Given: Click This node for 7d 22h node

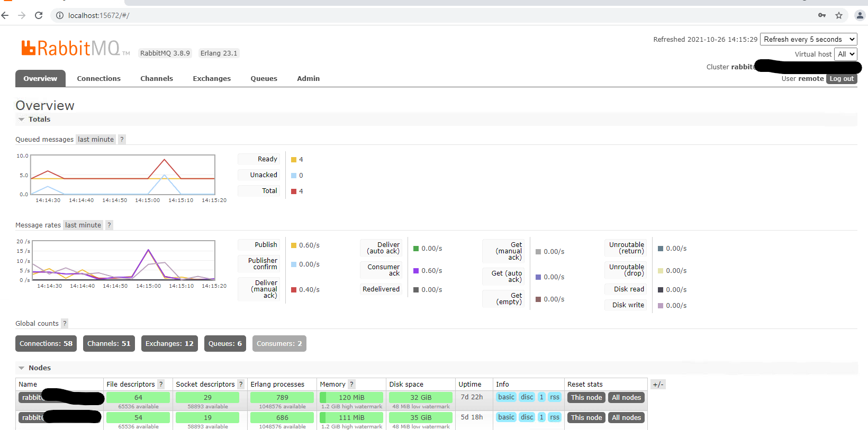Looking at the screenshot, I should [x=586, y=398].
